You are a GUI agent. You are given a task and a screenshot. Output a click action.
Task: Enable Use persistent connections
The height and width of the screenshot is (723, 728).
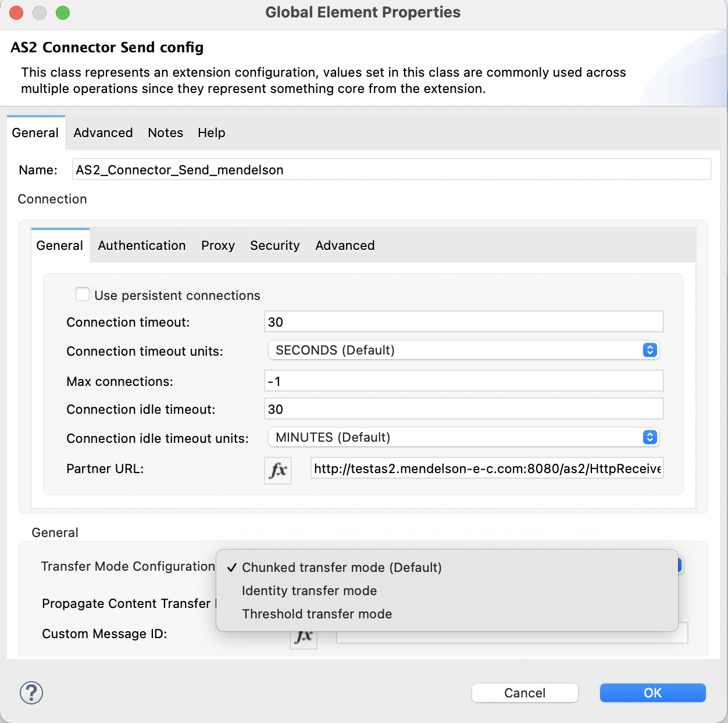pyautogui.click(x=82, y=294)
